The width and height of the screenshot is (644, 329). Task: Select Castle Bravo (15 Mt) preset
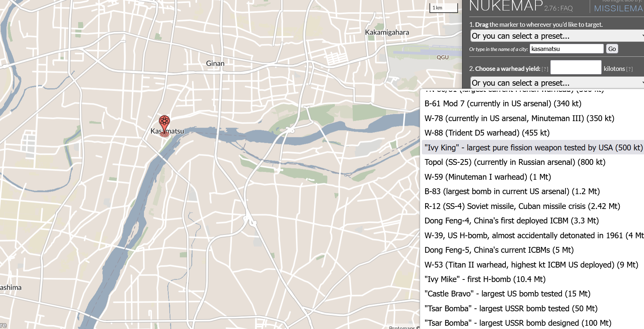[533, 294]
